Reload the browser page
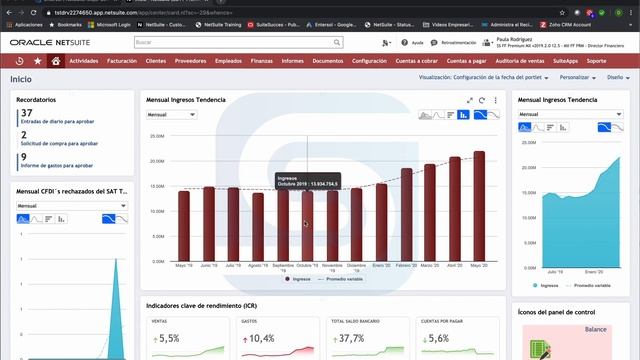 [33, 13]
